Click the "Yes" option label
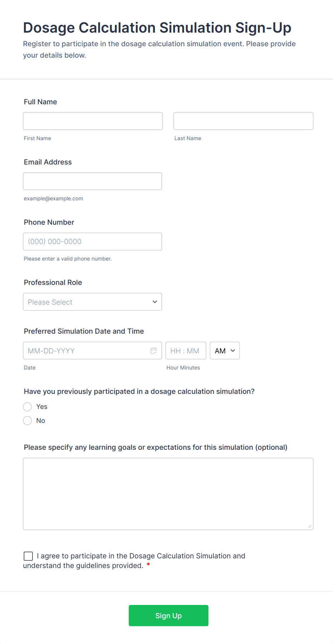Viewport: 333px width, 644px height. pyautogui.click(x=42, y=407)
